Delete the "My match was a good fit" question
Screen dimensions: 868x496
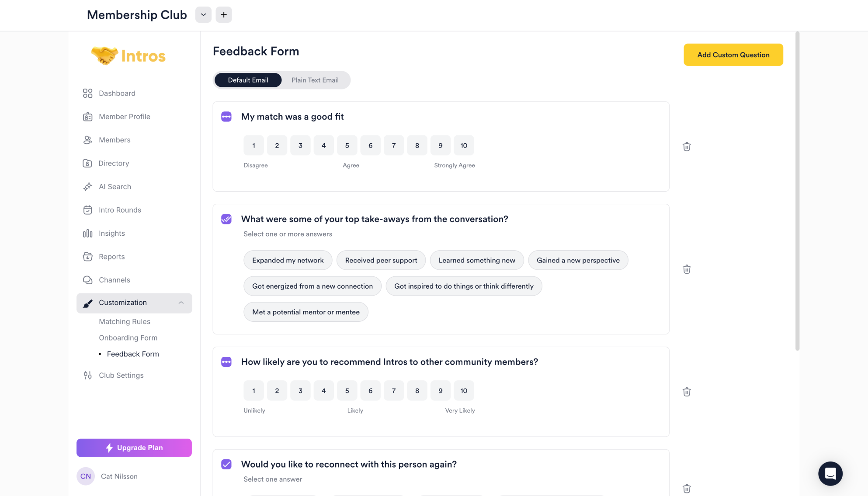click(x=687, y=147)
